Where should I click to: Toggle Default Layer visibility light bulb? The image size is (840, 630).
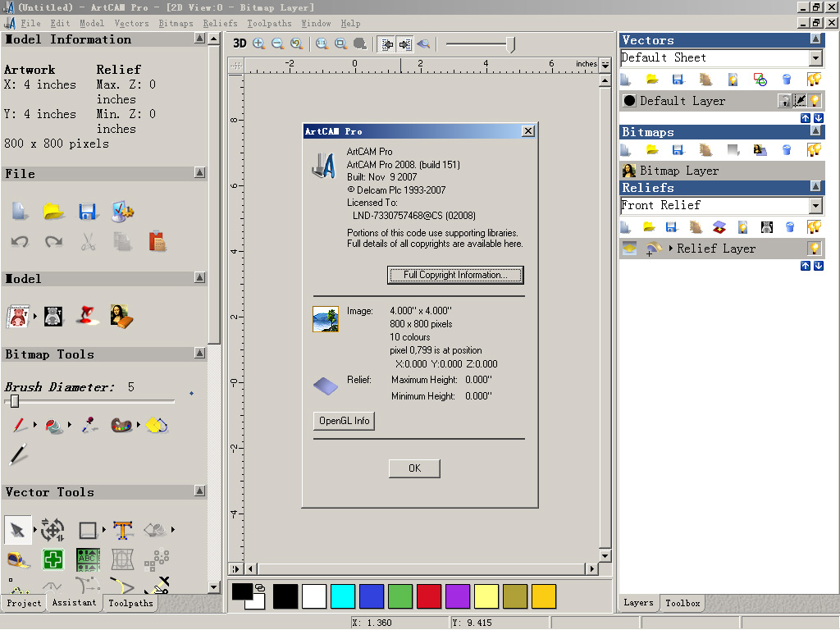(815, 100)
